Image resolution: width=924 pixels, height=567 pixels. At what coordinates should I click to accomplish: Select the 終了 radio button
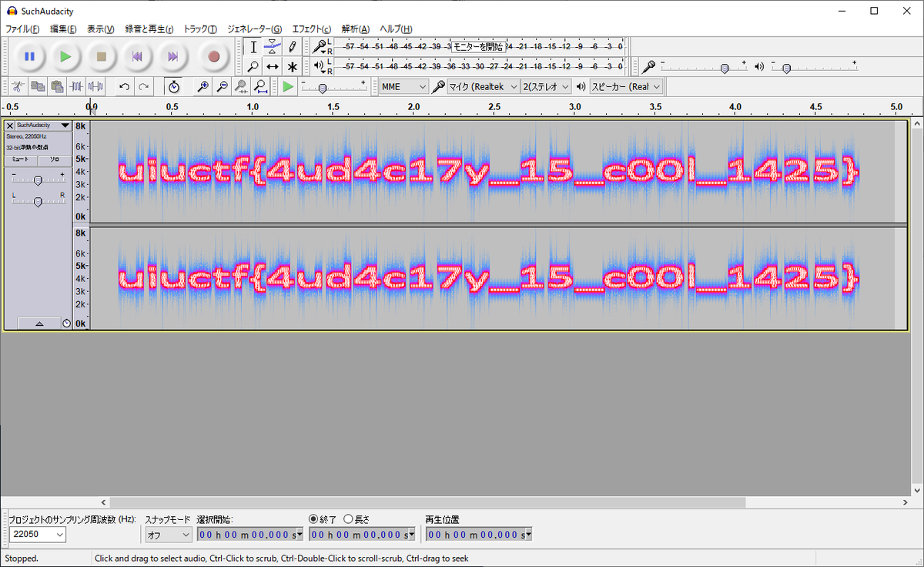coord(313,519)
